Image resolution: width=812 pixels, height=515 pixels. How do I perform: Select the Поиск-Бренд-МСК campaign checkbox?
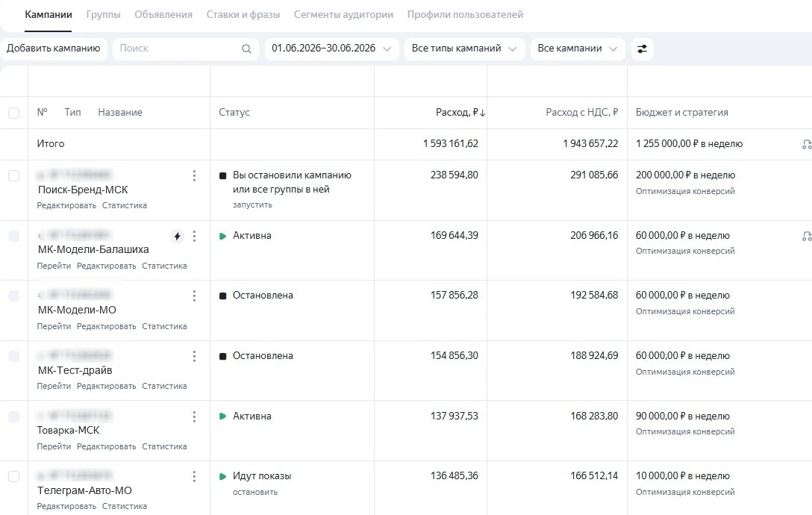click(14, 175)
